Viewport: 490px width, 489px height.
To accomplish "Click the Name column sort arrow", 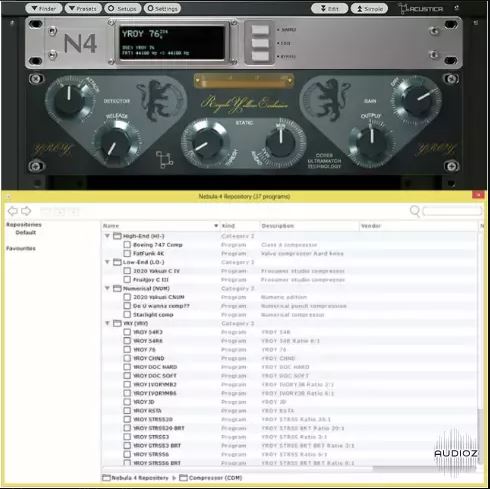I will [216, 226].
